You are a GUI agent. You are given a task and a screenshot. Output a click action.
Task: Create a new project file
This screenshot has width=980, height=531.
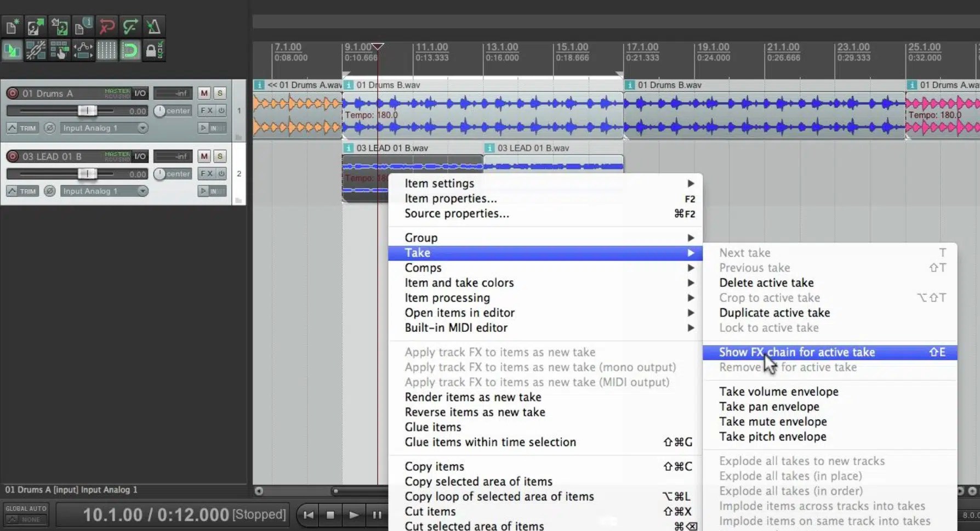point(12,26)
